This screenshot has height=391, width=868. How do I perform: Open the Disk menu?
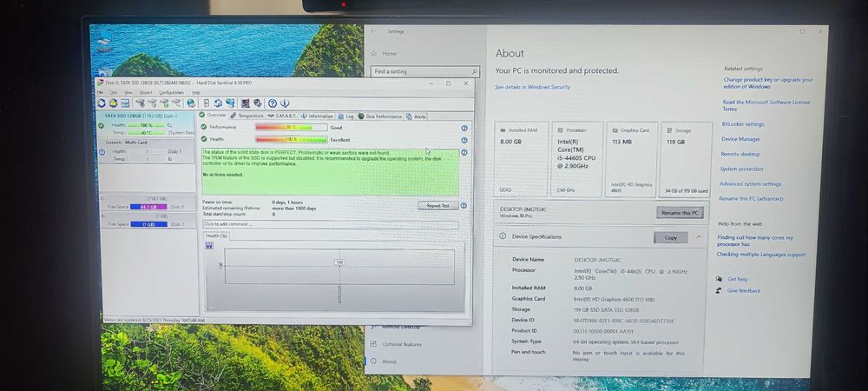(114, 92)
